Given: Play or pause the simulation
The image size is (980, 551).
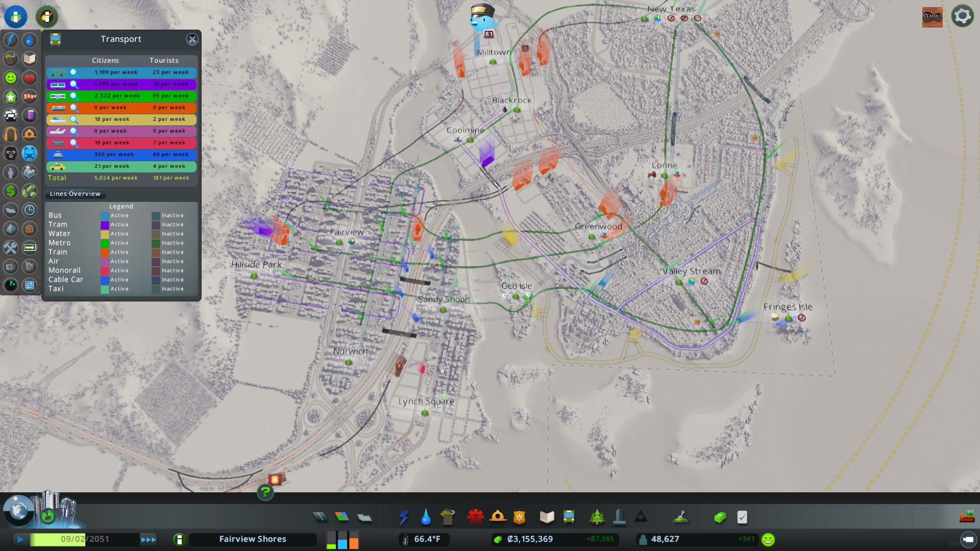Looking at the screenshot, I should coord(20,539).
